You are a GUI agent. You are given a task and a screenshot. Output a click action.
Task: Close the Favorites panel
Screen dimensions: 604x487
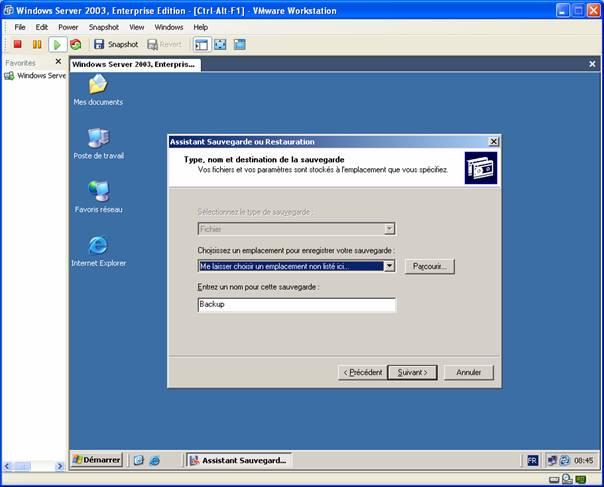(x=58, y=61)
